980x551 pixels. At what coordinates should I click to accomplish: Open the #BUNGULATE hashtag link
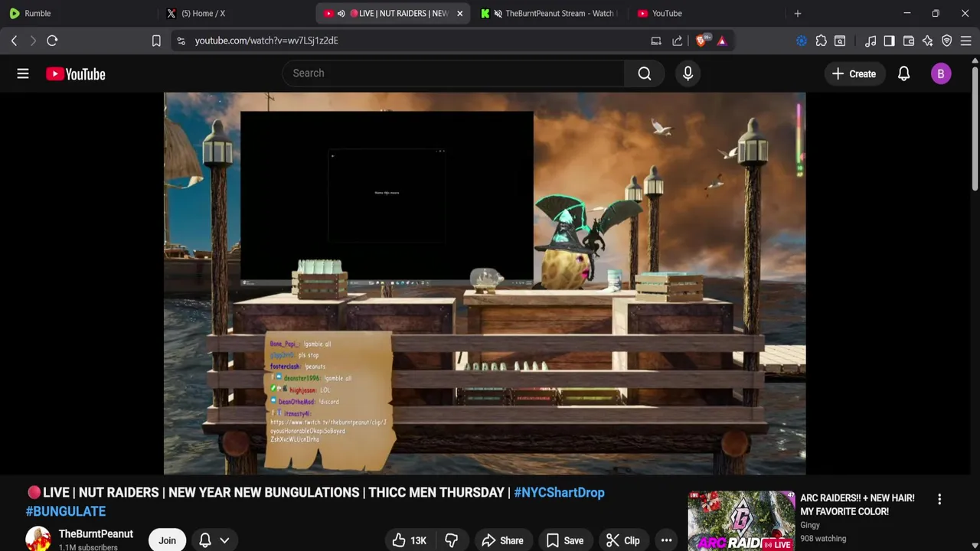pyautogui.click(x=66, y=511)
